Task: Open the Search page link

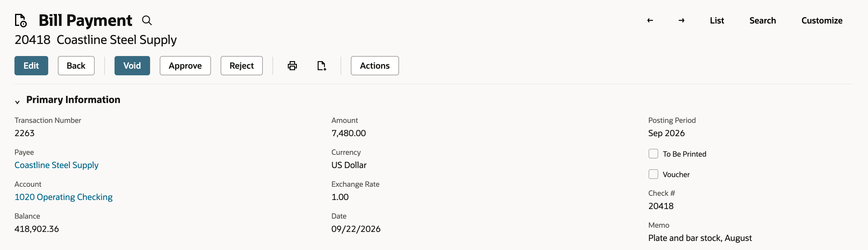Action: [763, 20]
